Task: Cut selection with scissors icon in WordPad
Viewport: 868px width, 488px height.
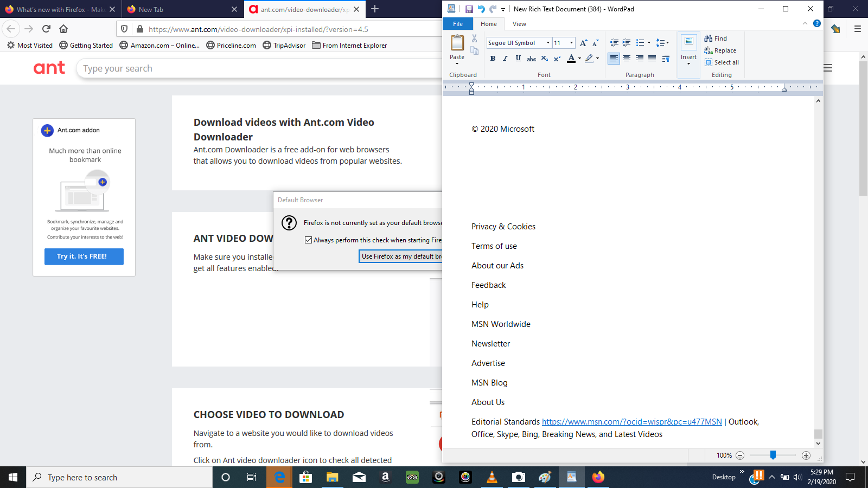Action: (474, 38)
